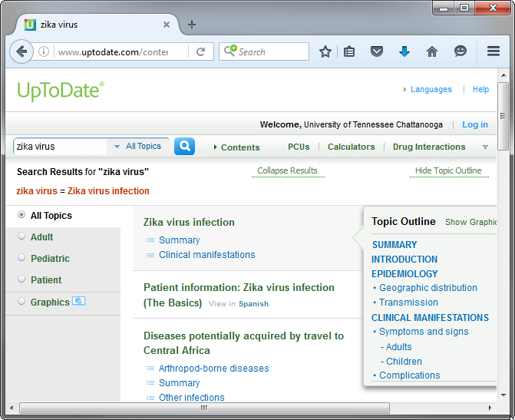
Task: Jump to EPIDEMIOLOGY in Topic Outline
Action: click(x=404, y=274)
